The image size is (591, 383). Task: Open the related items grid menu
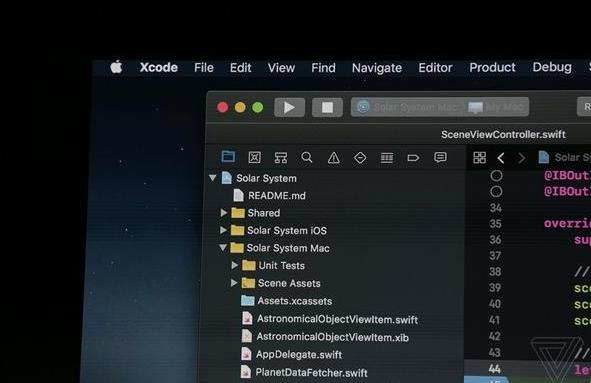point(479,158)
